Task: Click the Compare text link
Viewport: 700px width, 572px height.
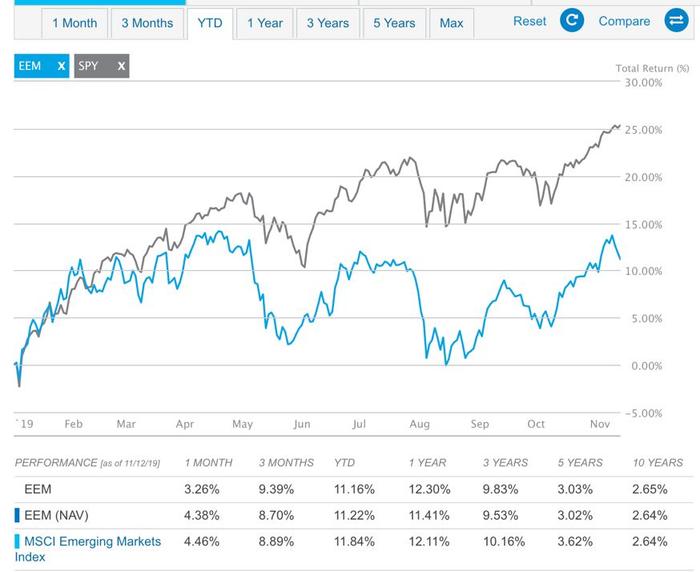Action: (x=624, y=21)
